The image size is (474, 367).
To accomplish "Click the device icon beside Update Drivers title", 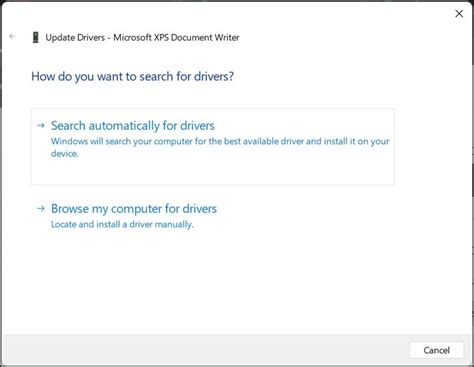I will 35,37.
